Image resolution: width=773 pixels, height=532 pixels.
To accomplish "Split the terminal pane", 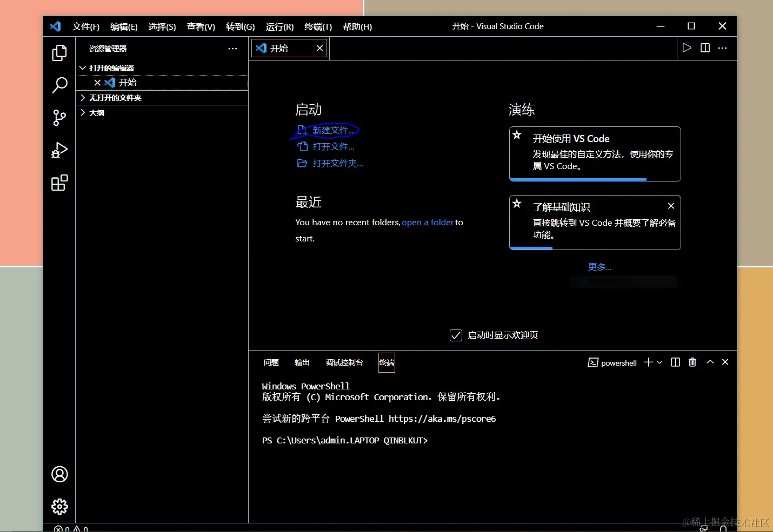I will (675, 362).
